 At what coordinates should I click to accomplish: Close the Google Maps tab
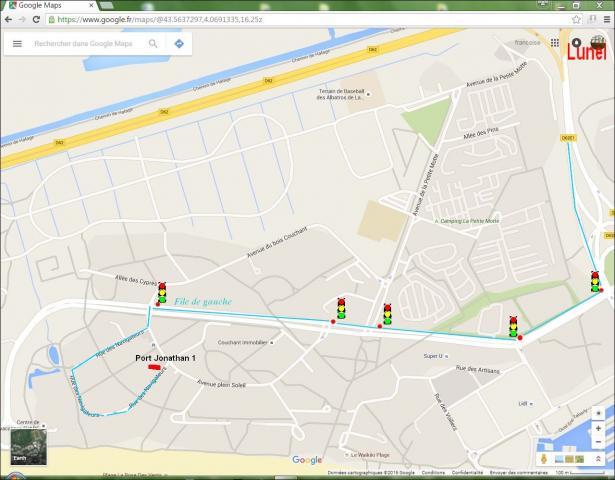tap(91, 5)
